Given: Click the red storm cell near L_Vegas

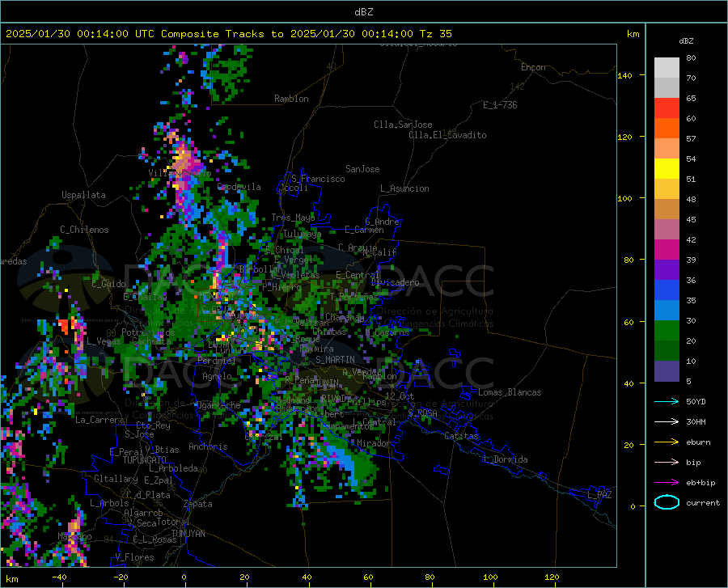Looking at the screenshot, I should (x=64, y=325).
